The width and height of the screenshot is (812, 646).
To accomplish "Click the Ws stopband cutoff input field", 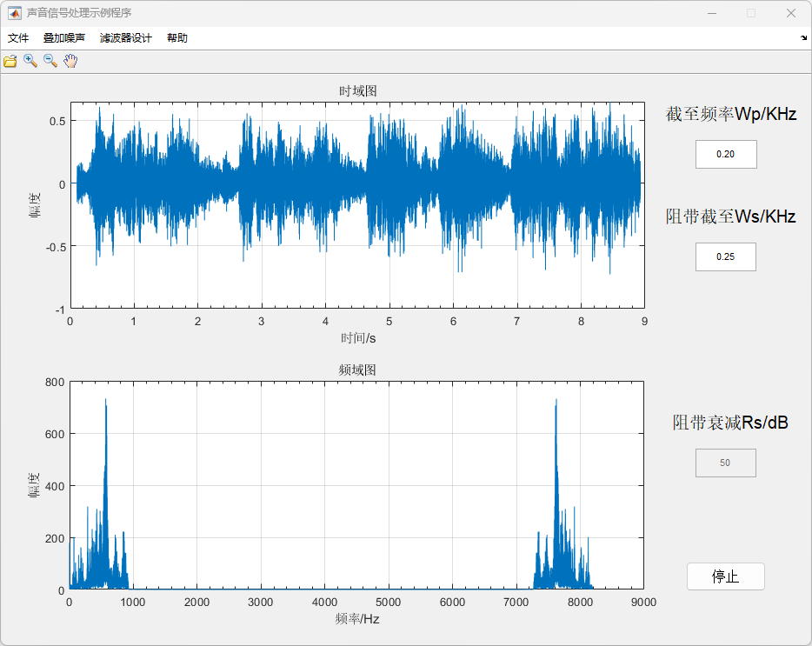I will [x=726, y=256].
